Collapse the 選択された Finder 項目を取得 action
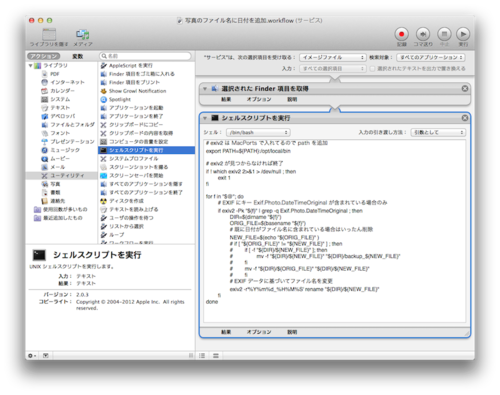Image resolution: width=500 pixels, height=395 pixels. 205,89
